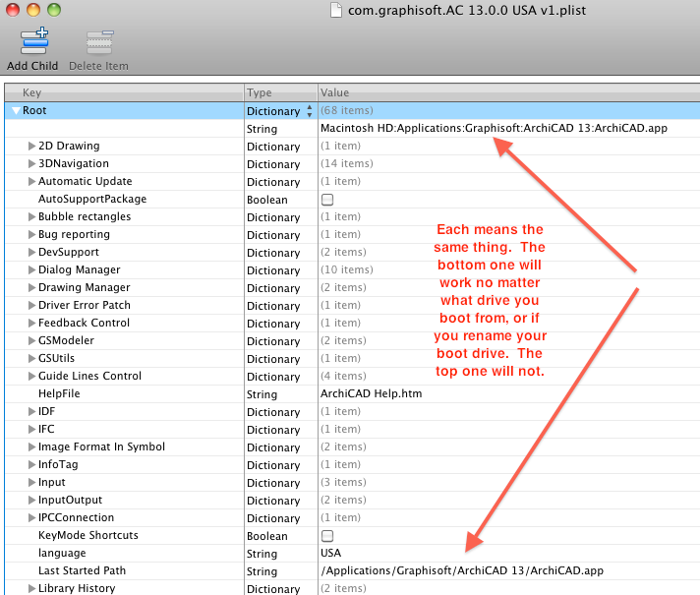Open the Root type dropdown stepper

[310, 111]
